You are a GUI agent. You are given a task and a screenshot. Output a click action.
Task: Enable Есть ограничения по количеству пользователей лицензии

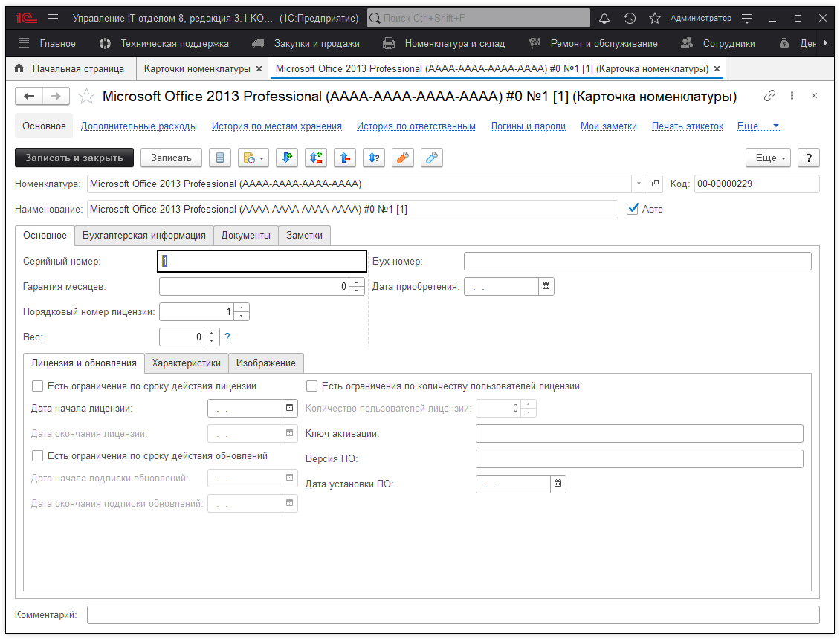(312, 386)
